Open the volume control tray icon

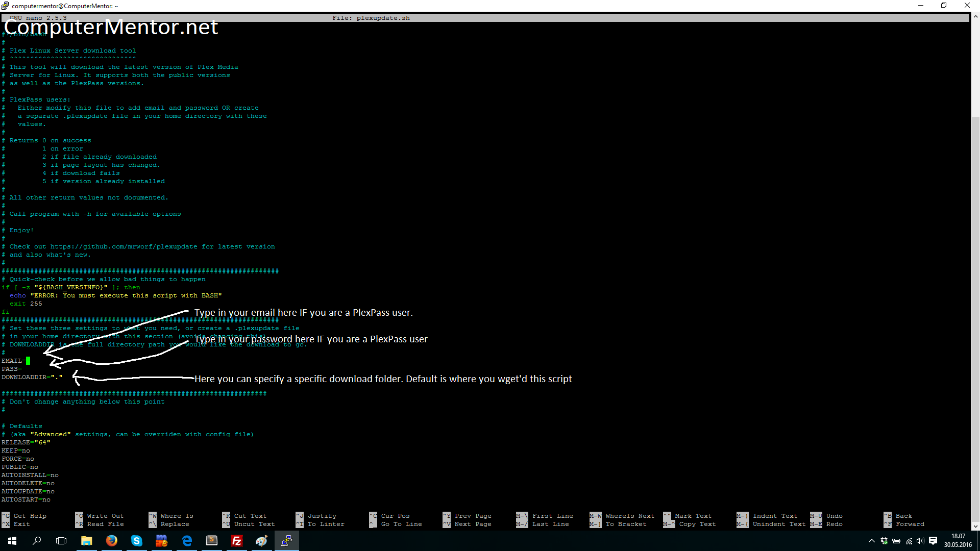[920, 541]
